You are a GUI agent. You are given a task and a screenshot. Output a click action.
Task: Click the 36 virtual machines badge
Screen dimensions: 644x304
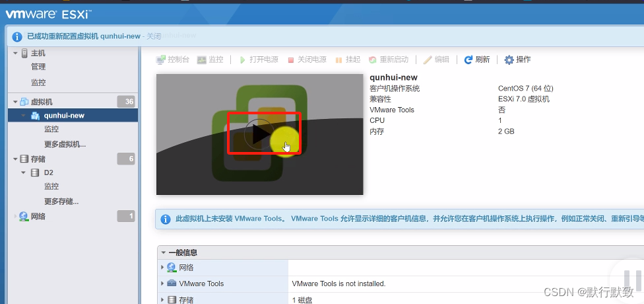click(x=126, y=101)
